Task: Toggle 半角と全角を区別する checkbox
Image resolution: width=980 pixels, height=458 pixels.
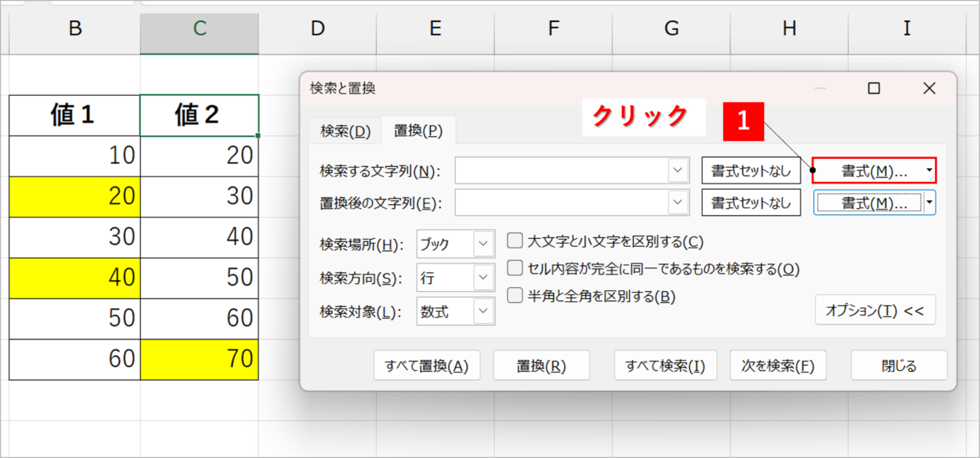Action: pyautogui.click(x=514, y=297)
